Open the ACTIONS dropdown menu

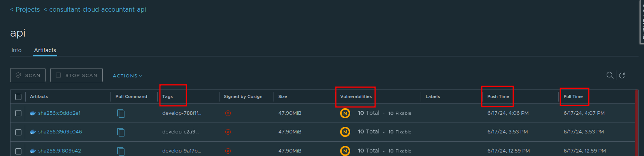[x=127, y=76]
